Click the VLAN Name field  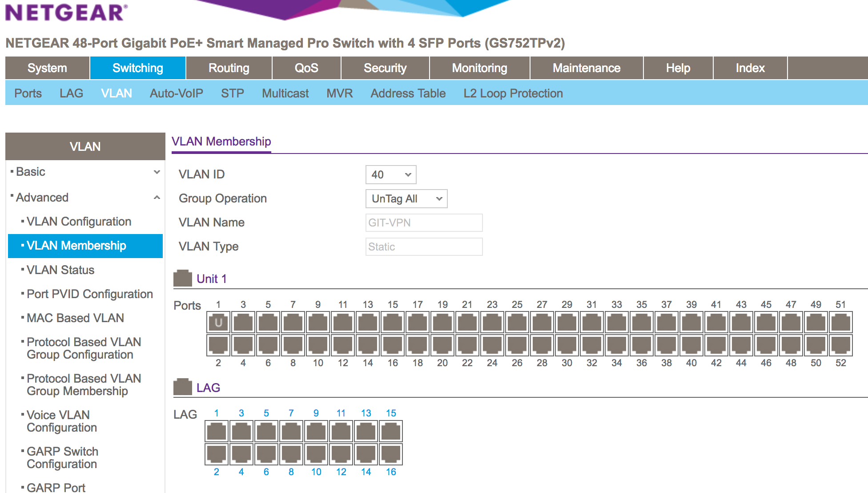[x=424, y=223]
